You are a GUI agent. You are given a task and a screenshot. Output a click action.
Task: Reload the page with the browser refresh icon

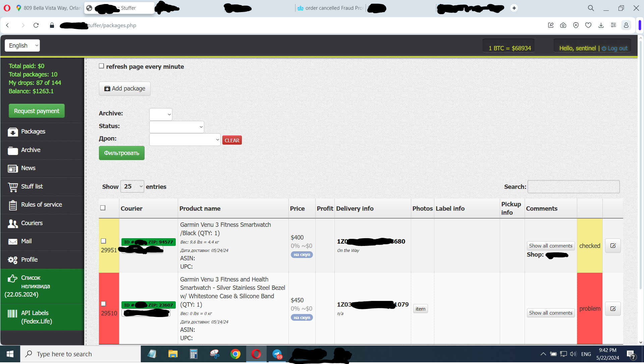[36, 25]
